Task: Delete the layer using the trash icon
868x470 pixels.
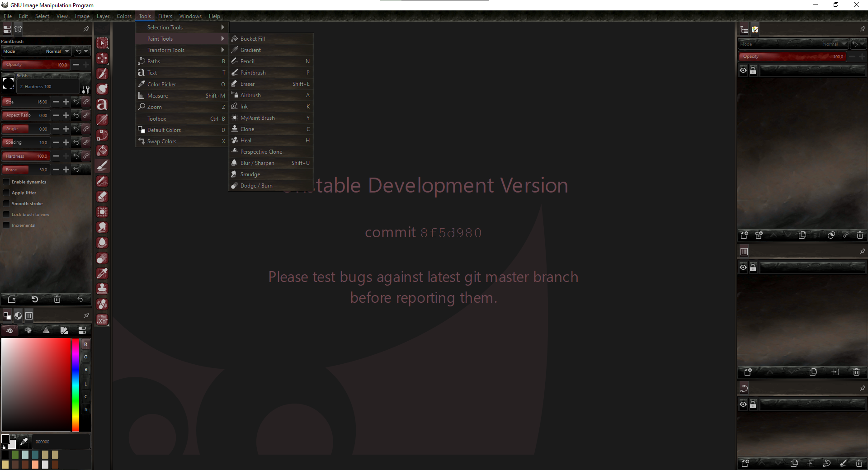Action: click(859, 235)
